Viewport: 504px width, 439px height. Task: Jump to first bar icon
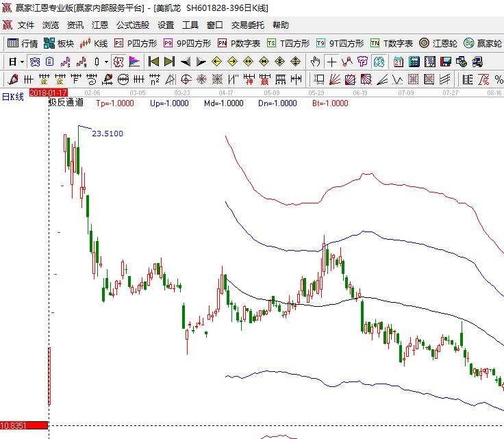(x=153, y=62)
